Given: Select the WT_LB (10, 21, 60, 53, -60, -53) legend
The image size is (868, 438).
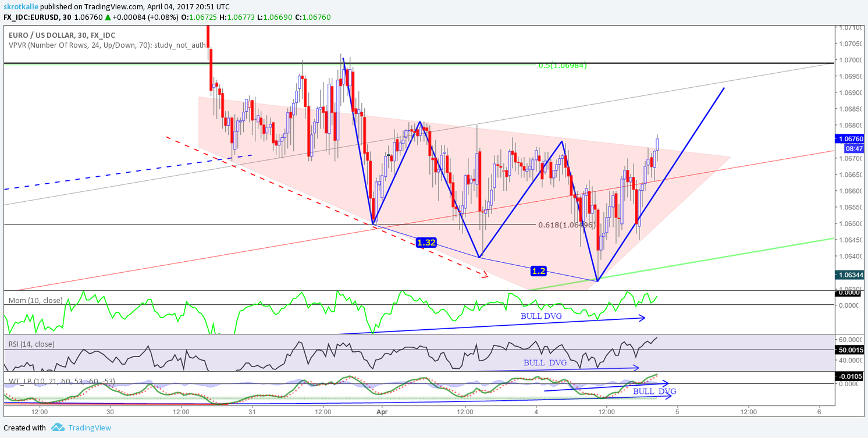Looking at the screenshot, I should point(62,381).
